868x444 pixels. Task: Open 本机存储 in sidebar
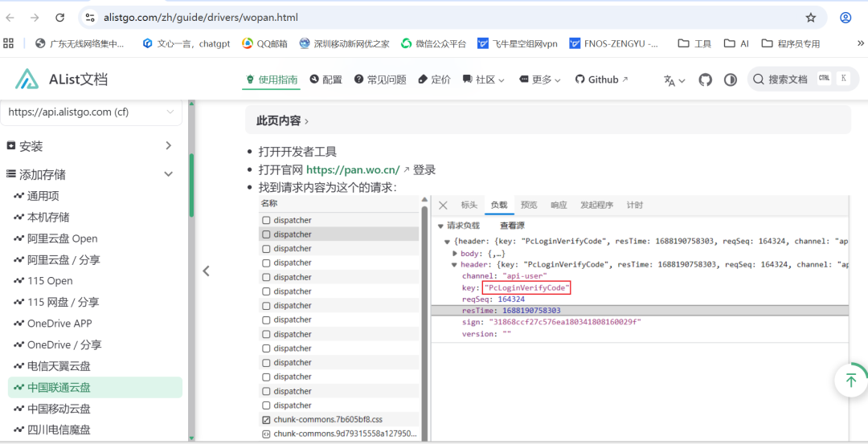(48, 218)
